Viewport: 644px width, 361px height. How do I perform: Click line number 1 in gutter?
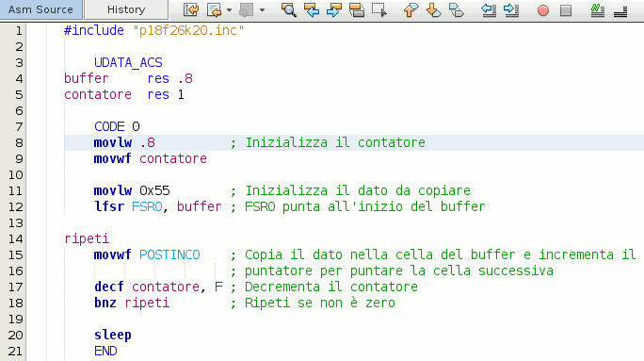point(19,30)
